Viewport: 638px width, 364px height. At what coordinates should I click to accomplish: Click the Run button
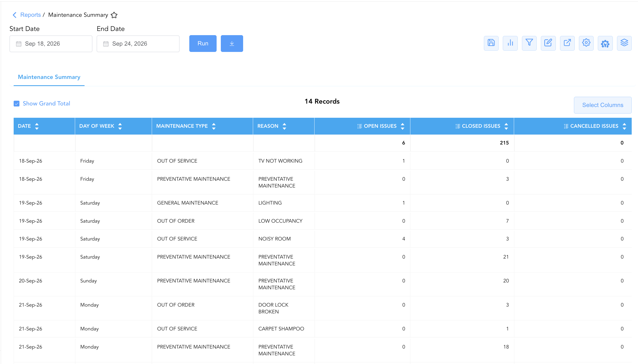[203, 44]
